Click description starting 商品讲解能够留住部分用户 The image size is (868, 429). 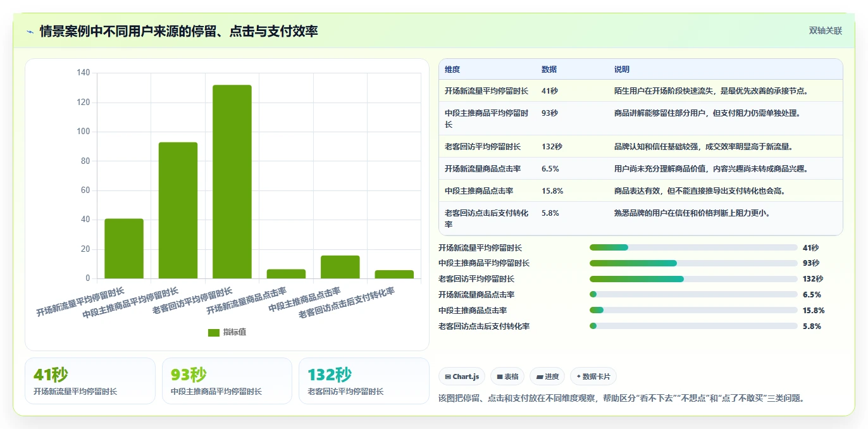(x=707, y=113)
